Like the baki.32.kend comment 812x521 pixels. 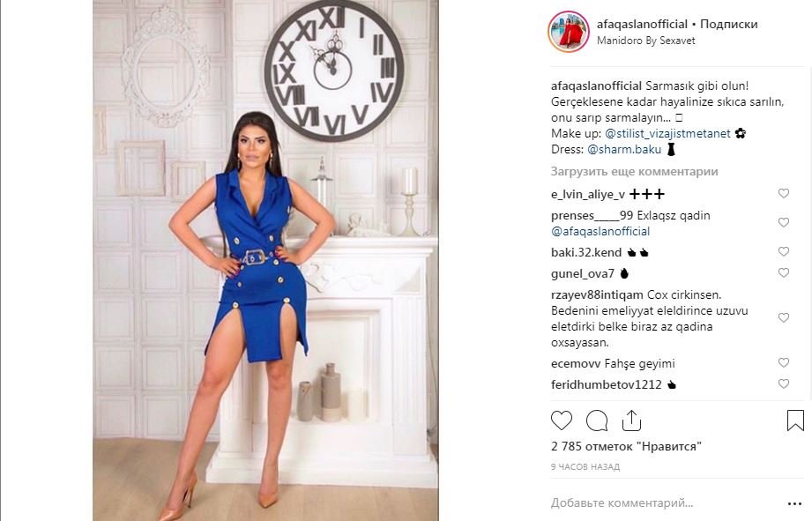pos(784,251)
